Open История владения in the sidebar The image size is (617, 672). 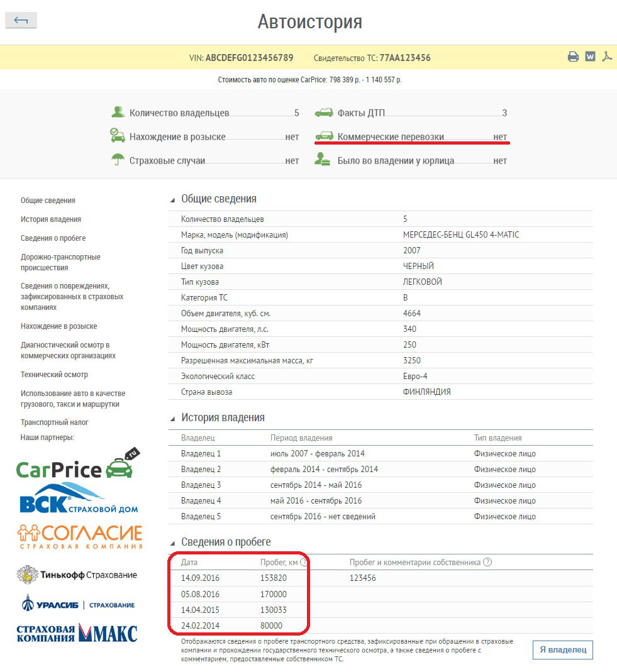[51, 219]
